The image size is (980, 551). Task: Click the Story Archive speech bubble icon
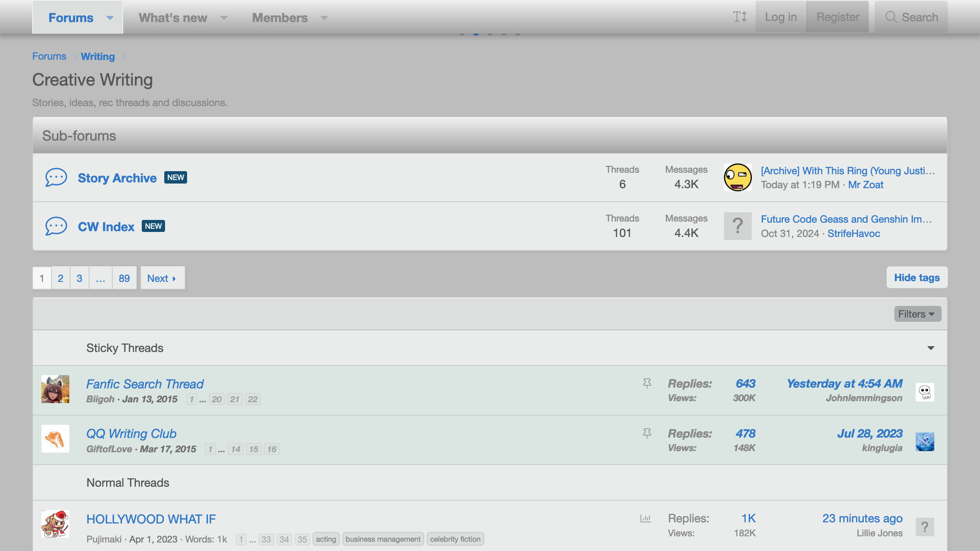(56, 177)
